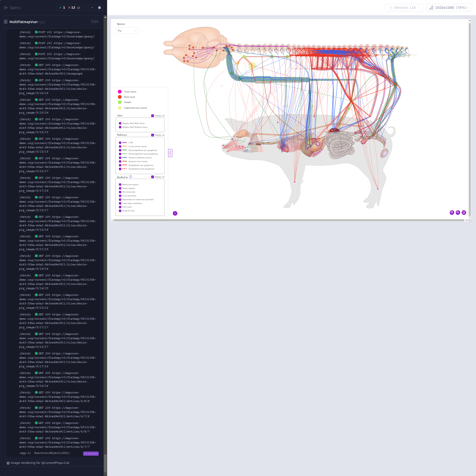Toggle Display Path With Alerts checkbox
This screenshot has height=476, width=476.
[x=120, y=124]
